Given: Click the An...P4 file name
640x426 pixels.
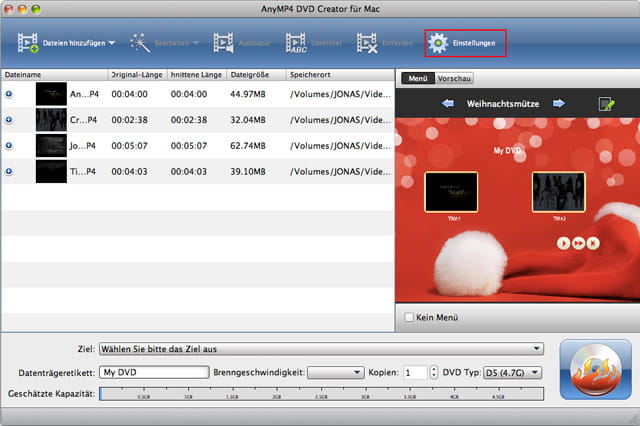Looking at the screenshot, I should pos(84,94).
